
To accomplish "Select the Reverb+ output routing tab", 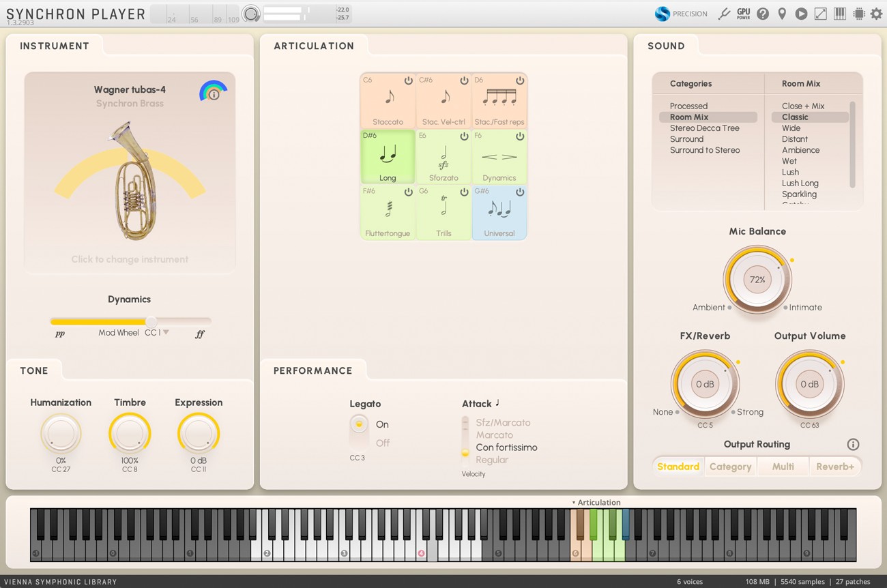I will (835, 466).
